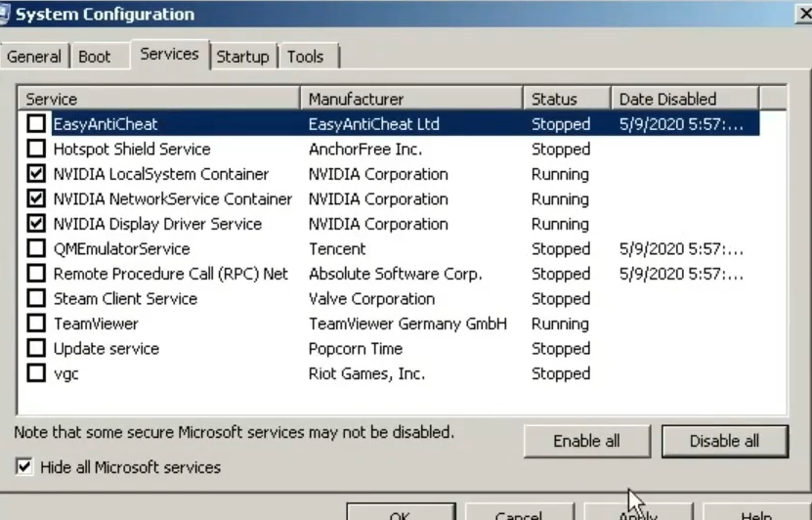Sort by the Service column header
812x520 pixels.
tap(159, 99)
